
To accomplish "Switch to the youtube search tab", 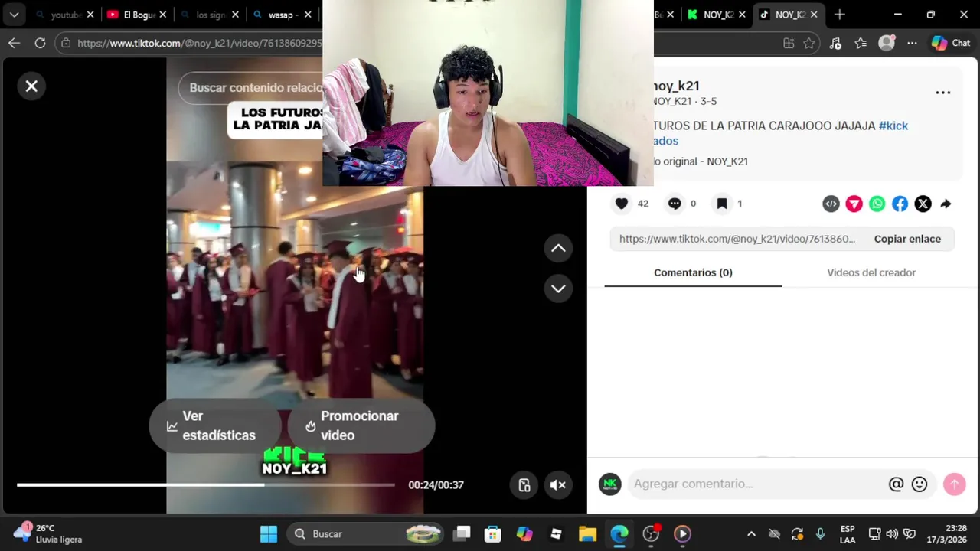I will pos(60,15).
